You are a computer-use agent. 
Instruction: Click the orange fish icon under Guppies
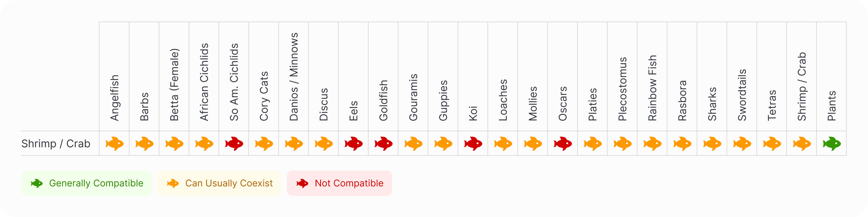click(x=443, y=143)
